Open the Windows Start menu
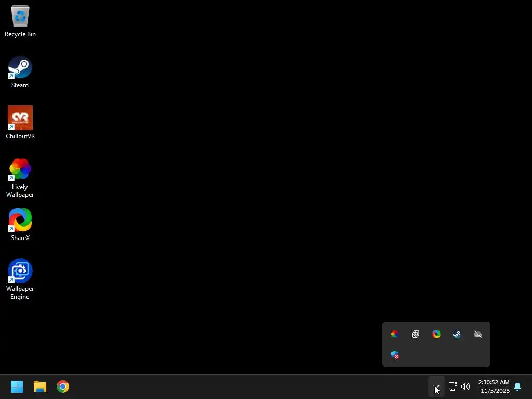Viewport: 532px width, 399px height. click(17, 387)
